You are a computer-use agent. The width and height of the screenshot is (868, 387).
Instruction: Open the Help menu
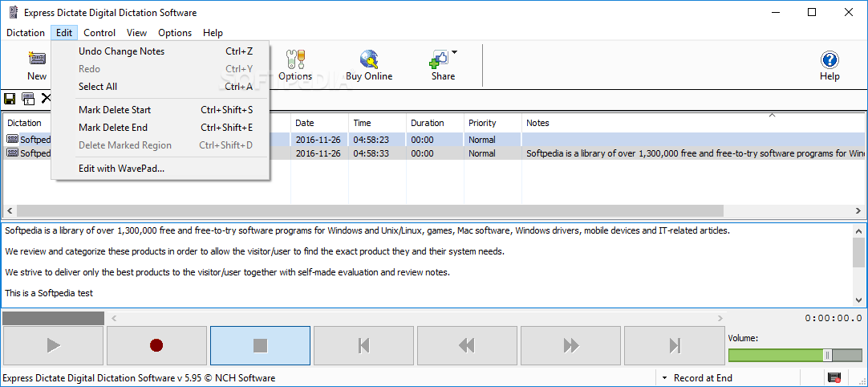pos(213,33)
